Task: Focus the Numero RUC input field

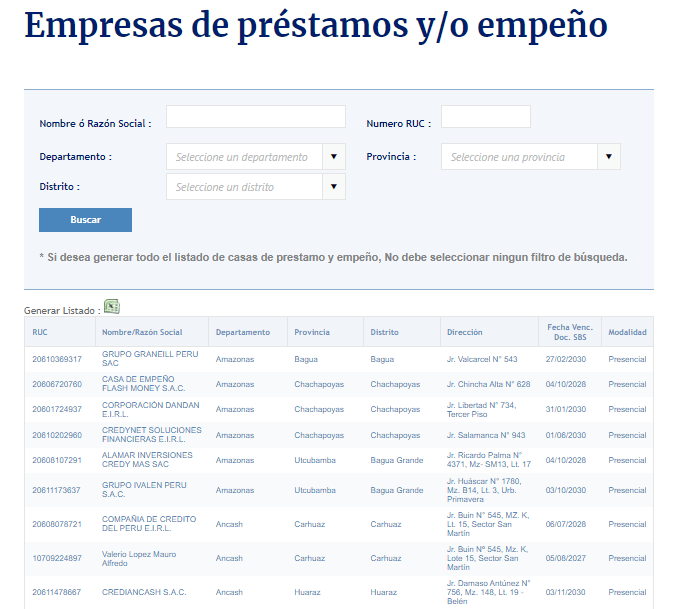Action: 486,116
